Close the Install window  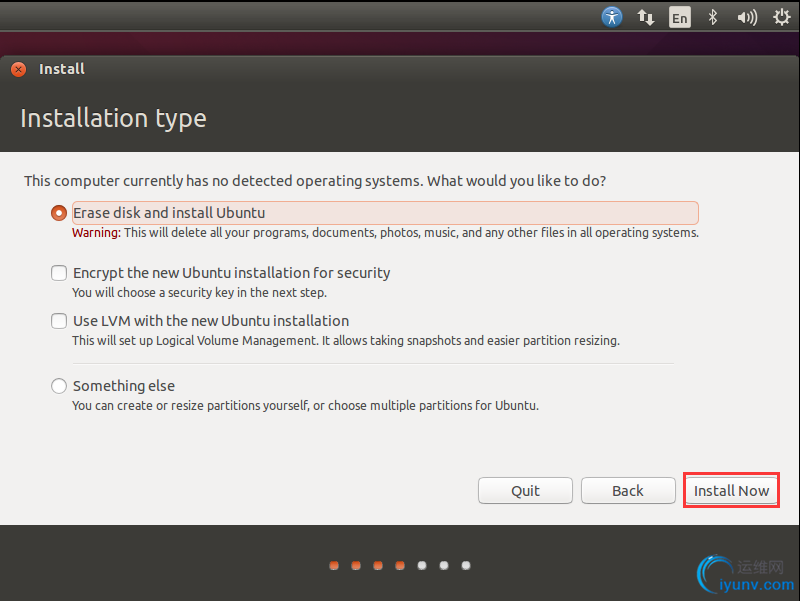[x=19, y=69]
